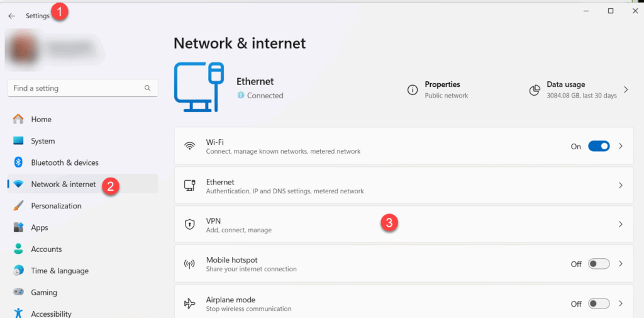The image size is (644, 318).
Task: Click the VPN shield icon
Action: pyautogui.click(x=189, y=225)
